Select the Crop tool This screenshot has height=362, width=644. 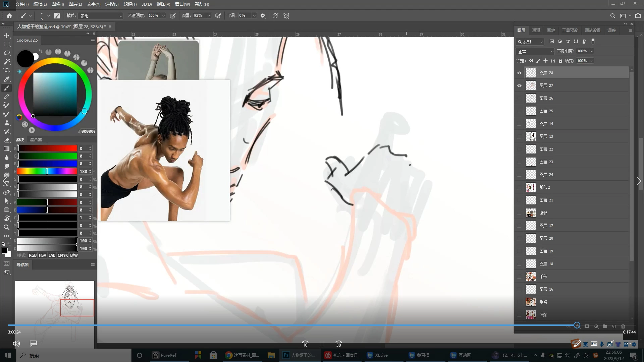[x=7, y=70]
